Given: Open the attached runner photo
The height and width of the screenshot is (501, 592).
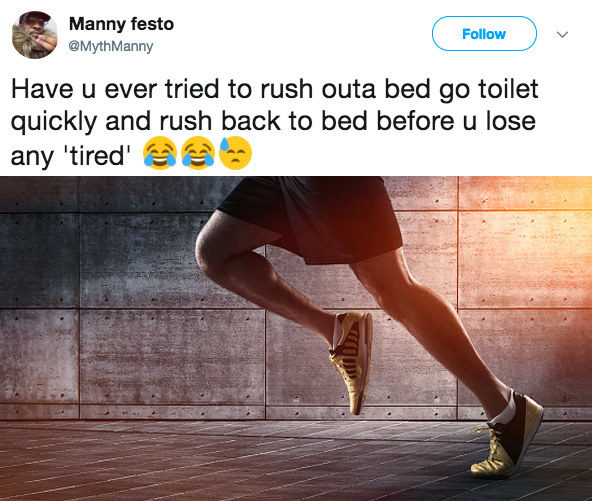Looking at the screenshot, I should pyautogui.click(x=296, y=339).
